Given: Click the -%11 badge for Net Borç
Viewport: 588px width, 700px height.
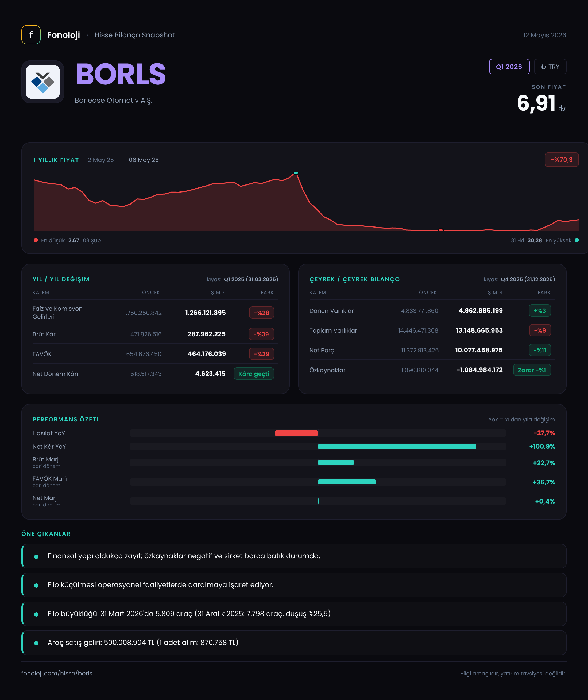Looking at the screenshot, I should pyautogui.click(x=540, y=350).
